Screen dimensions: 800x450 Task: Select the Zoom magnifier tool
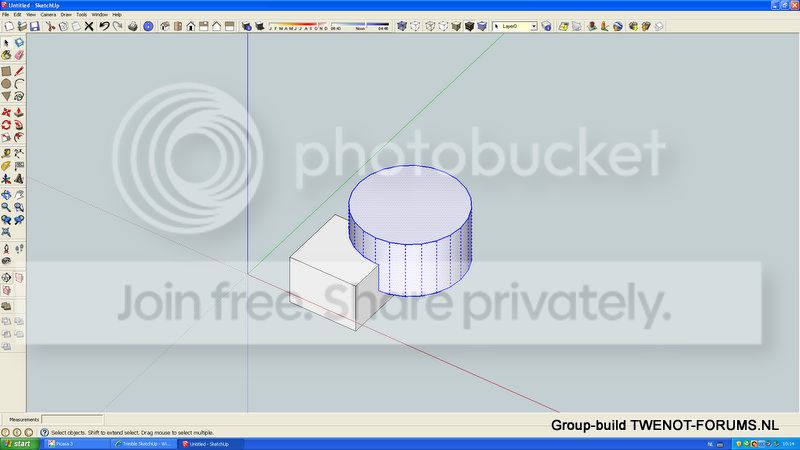(x=6, y=208)
